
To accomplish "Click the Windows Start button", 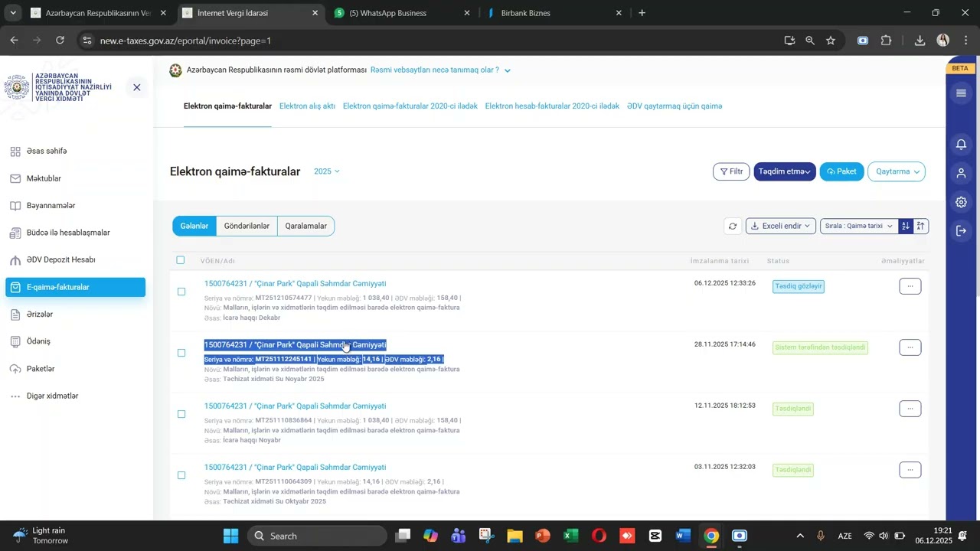I will point(230,536).
